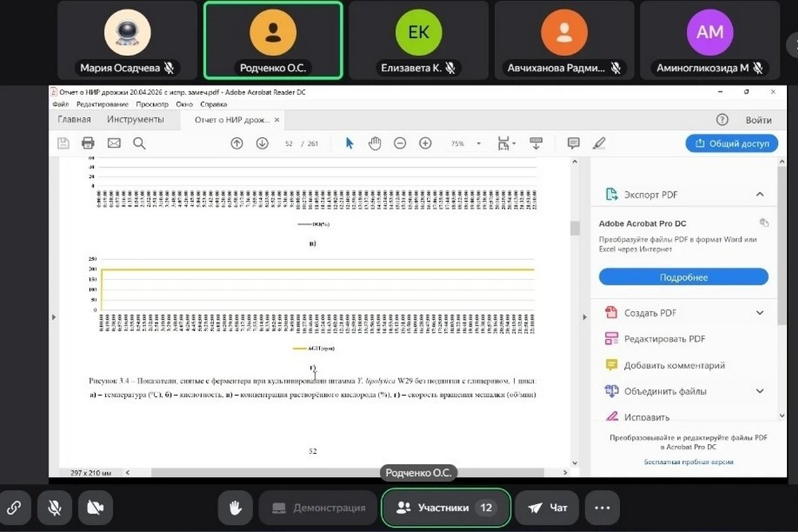Viewport: 798px width, 532px height.
Task: Toggle the camera off button
Action: pos(95,507)
